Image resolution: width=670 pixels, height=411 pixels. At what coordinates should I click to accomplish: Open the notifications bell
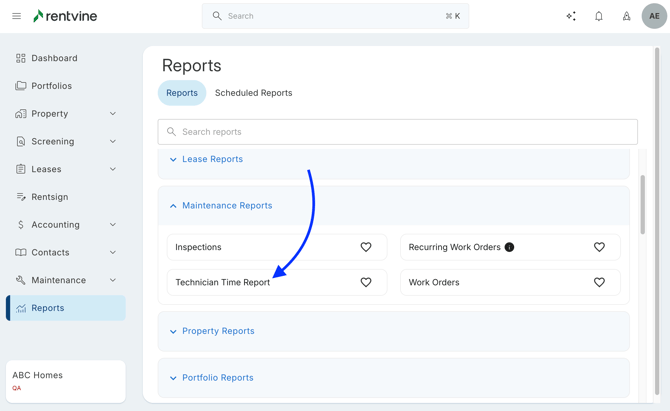coord(599,16)
